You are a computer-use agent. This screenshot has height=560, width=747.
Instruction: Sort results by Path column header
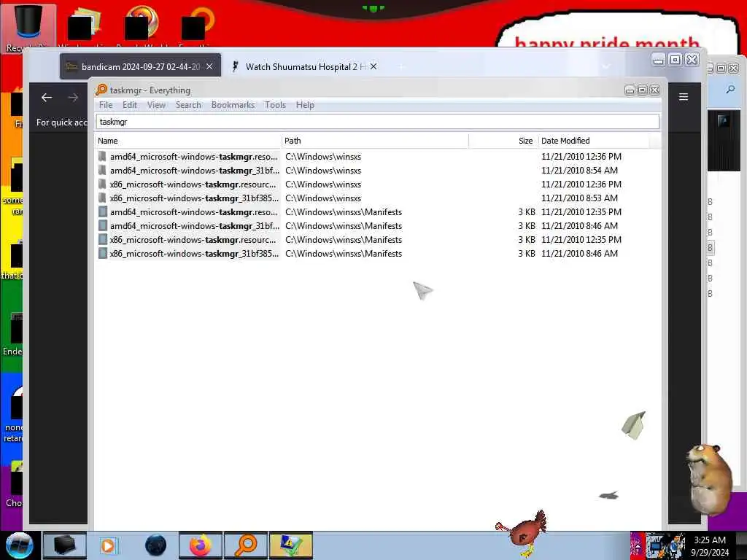(x=375, y=141)
